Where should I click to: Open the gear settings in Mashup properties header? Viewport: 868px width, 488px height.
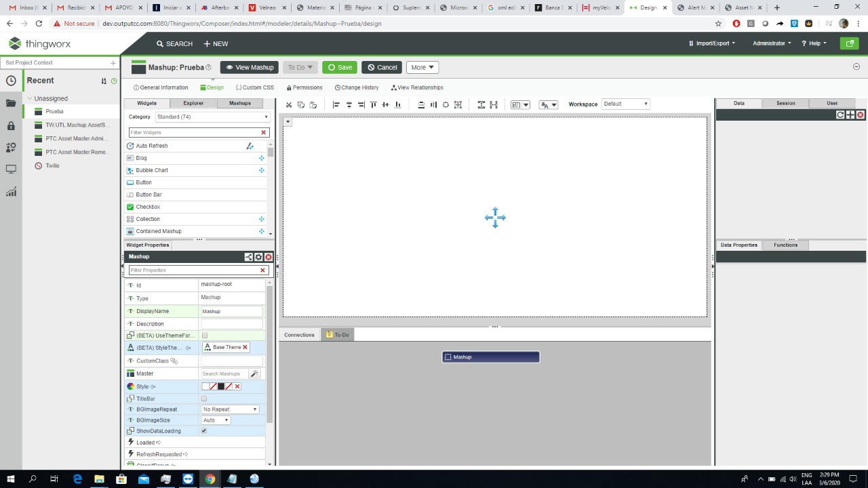pos(258,257)
